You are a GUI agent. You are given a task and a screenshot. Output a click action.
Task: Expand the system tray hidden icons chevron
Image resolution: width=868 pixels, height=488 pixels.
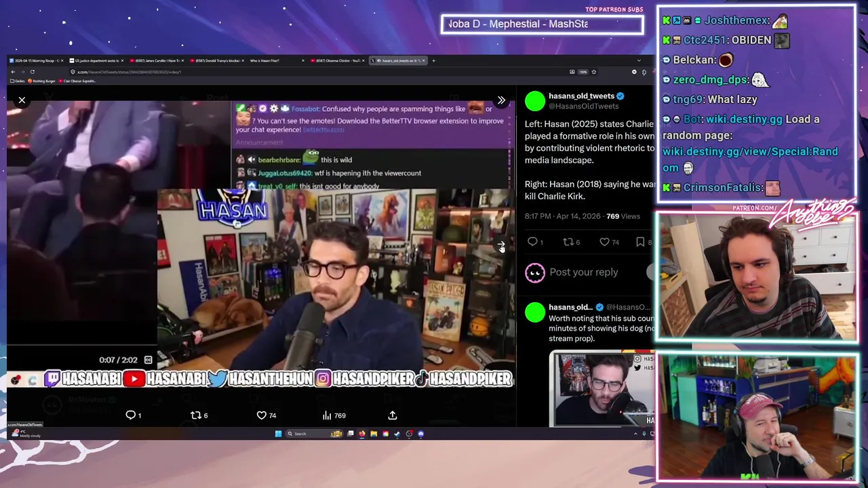[635, 434]
